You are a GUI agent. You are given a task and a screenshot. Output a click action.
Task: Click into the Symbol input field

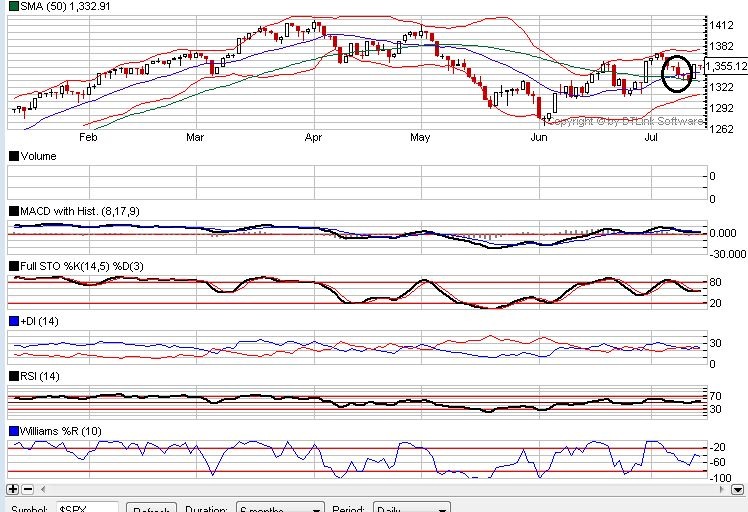86,507
